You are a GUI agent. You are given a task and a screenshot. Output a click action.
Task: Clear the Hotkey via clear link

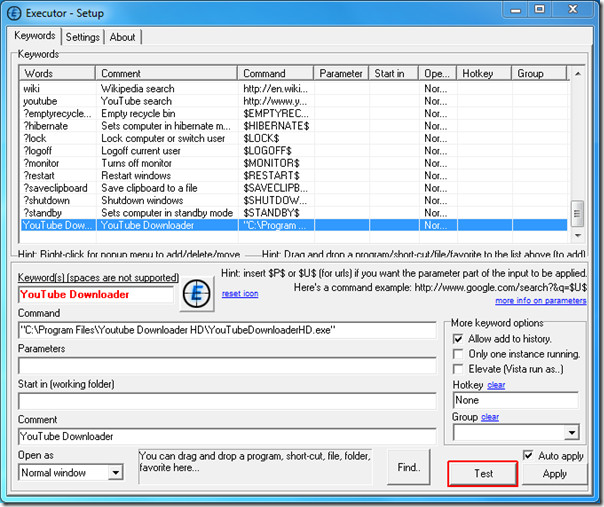496,385
